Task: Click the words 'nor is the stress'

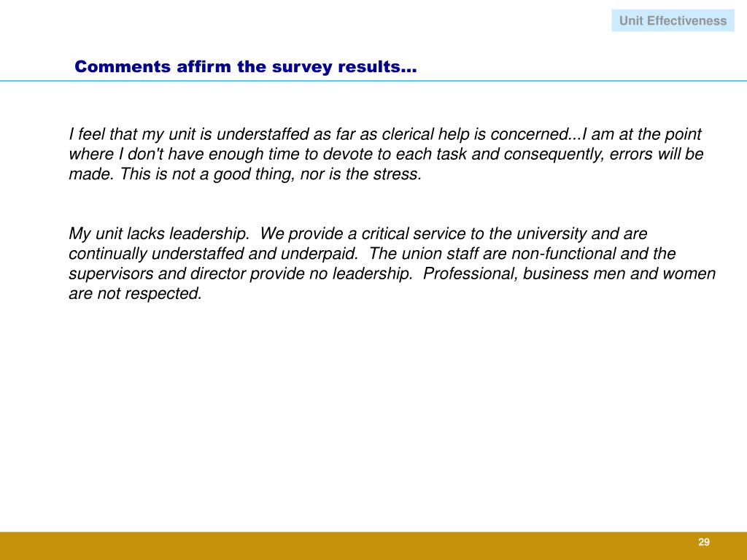Action: pos(361,174)
